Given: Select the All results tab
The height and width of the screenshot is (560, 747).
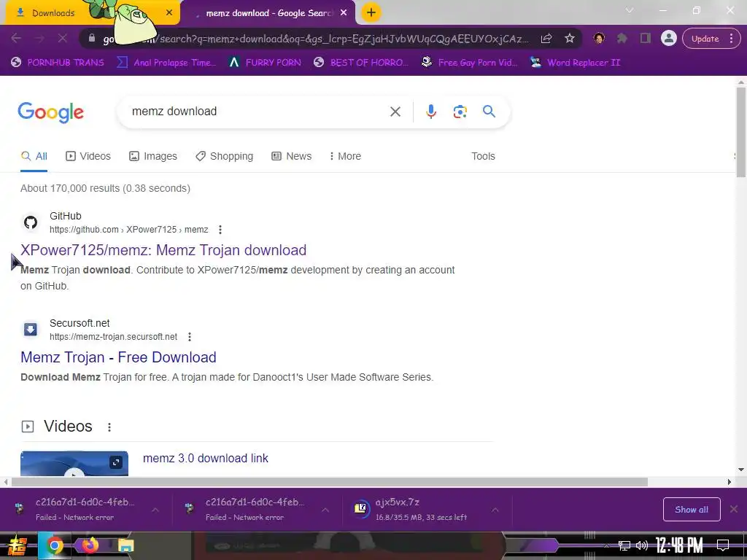Looking at the screenshot, I should click(34, 156).
